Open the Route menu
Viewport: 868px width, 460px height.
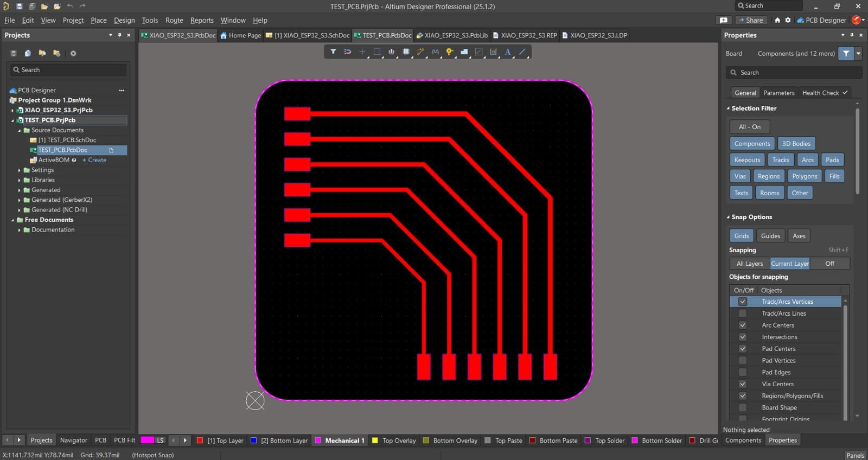point(174,20)
